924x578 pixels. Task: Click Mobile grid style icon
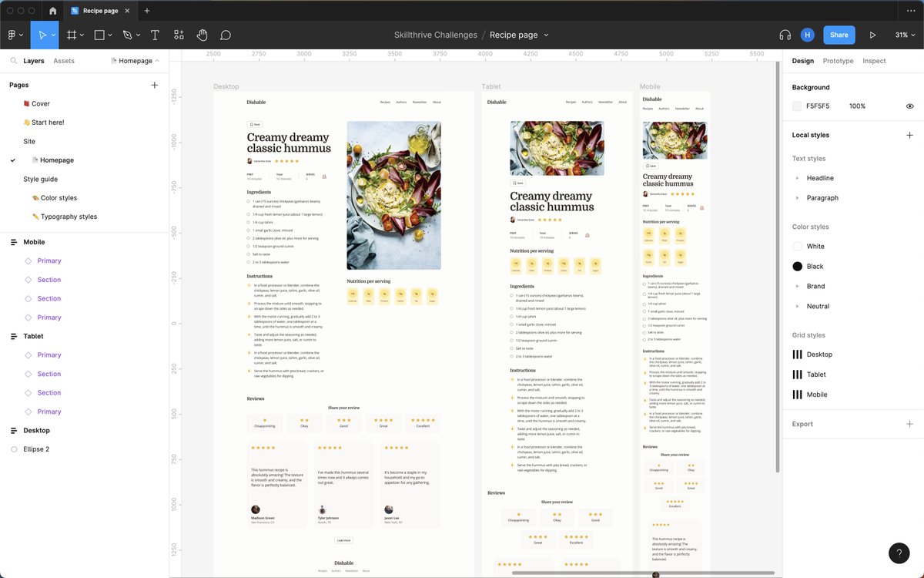tap(797, 395)
